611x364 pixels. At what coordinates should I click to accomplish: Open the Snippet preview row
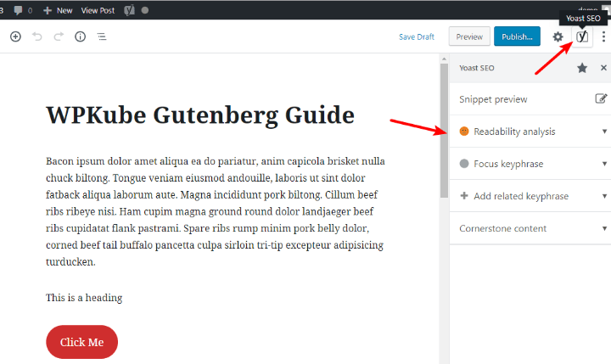click(530, 99)
